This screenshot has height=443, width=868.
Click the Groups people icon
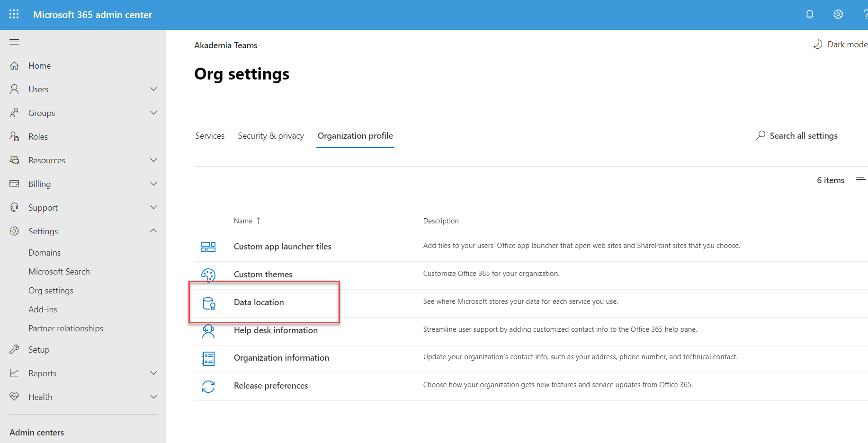tap(15, 113)
